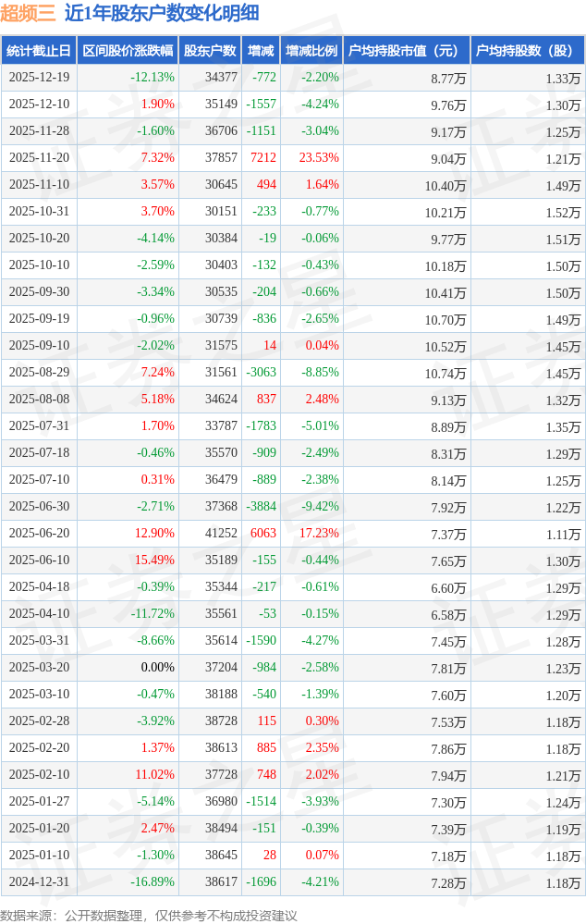Select the 2025-12-19 date row

click(x=39, y=78)
